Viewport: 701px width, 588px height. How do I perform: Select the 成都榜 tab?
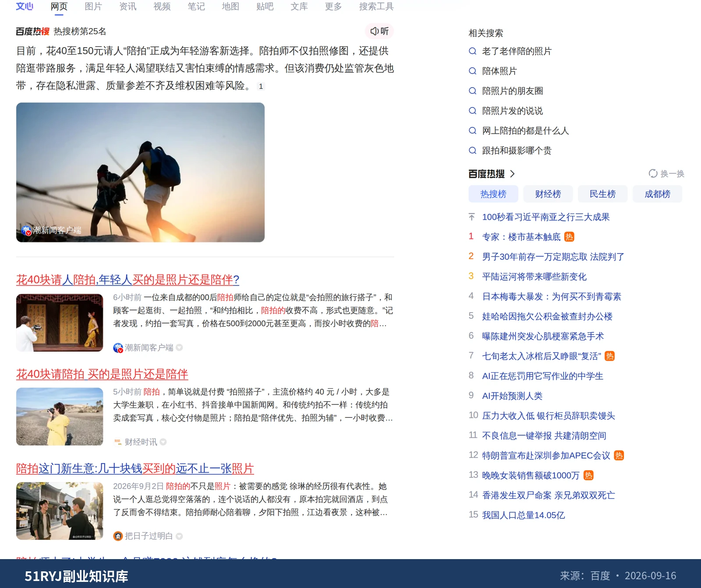(657, 194)
